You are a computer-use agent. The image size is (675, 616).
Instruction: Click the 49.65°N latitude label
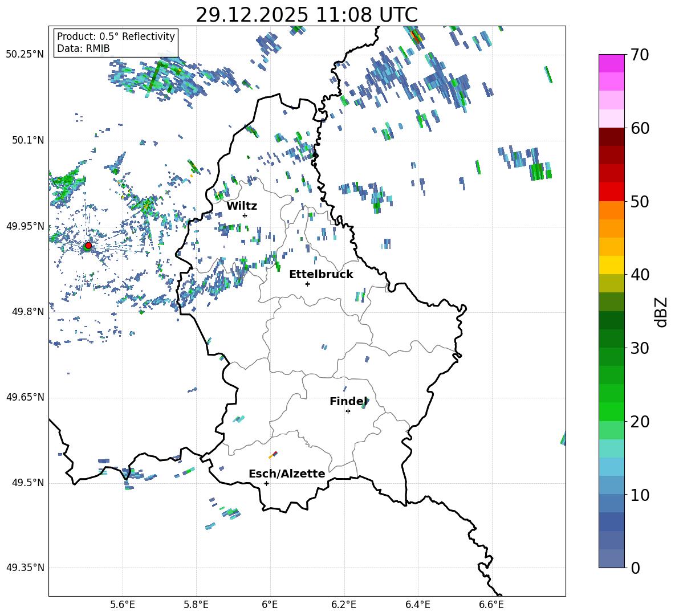pos(25,397)
